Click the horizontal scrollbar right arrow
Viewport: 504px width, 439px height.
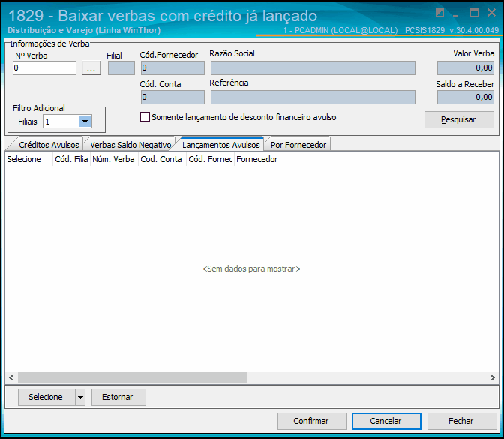click(x=493, y=377)
